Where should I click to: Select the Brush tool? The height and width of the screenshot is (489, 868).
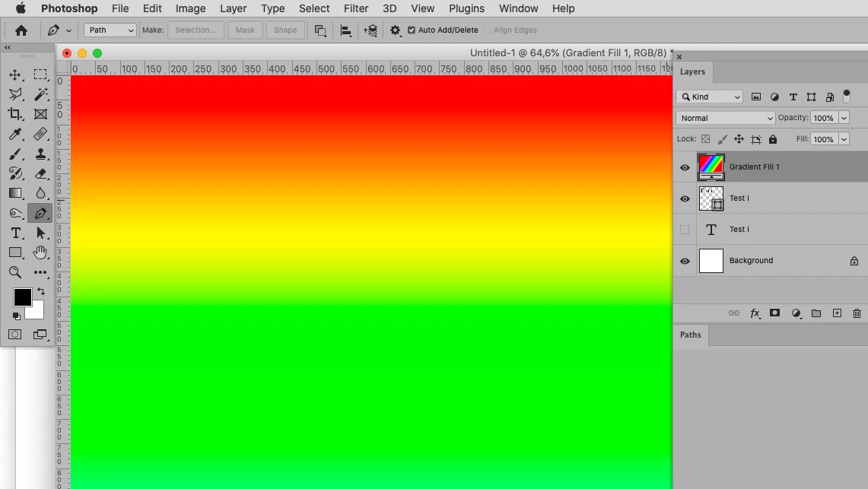point(15,154)
